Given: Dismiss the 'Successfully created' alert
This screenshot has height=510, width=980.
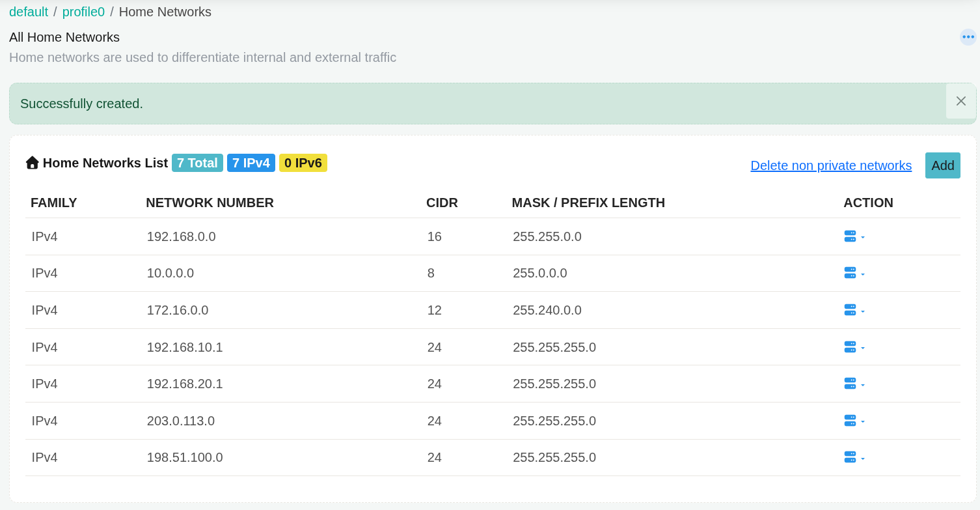Looking at the screenshot, I should tap(961, 101).
